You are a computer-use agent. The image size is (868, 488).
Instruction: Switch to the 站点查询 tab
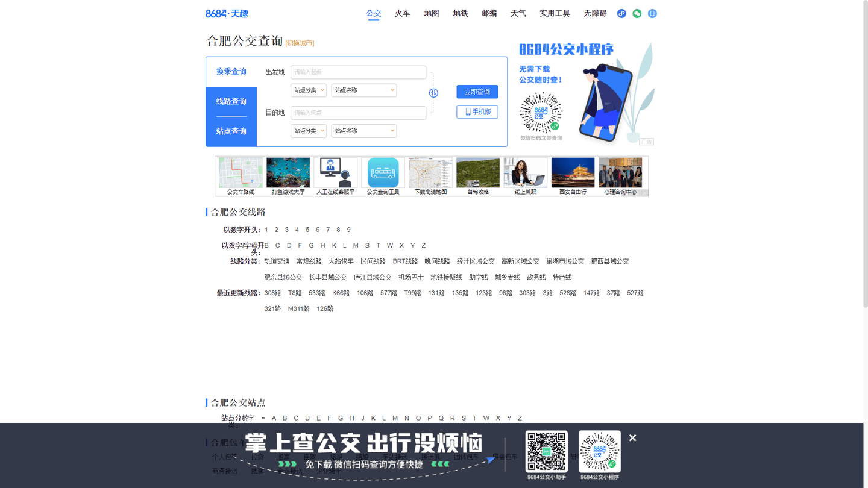click(x=231, y=131)
